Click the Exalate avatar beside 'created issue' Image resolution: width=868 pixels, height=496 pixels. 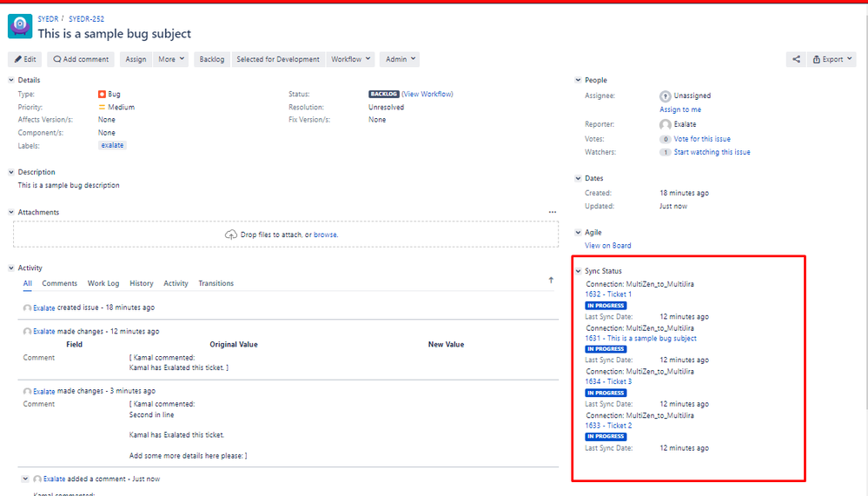tap(27, 308)
